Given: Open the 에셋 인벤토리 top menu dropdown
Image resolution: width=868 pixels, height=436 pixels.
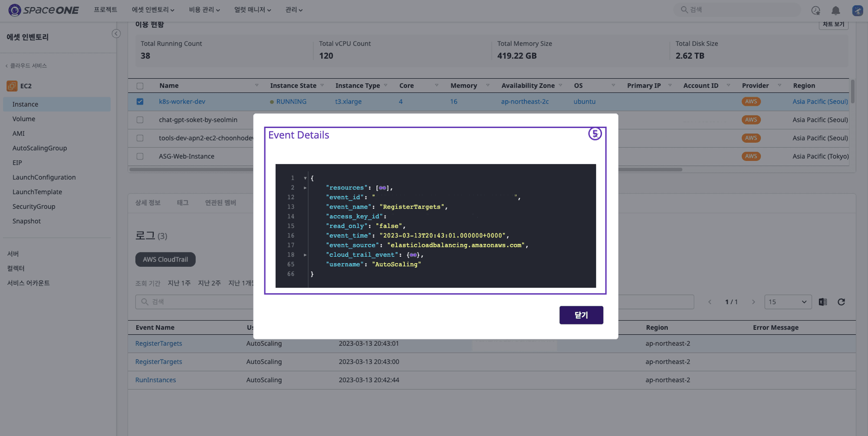Looking at the screenshot, I should (153, 10).
